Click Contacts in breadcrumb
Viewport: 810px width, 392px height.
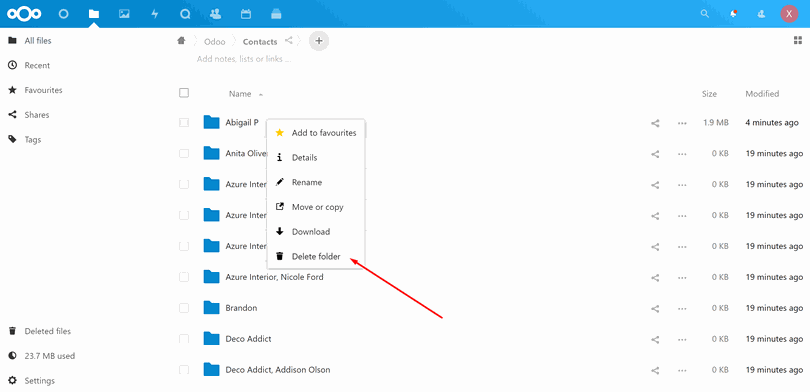click(x=260, y=42)
